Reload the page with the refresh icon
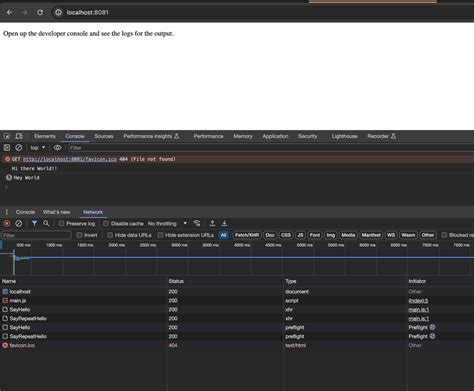The image size is (474, 391). (40, 12)
